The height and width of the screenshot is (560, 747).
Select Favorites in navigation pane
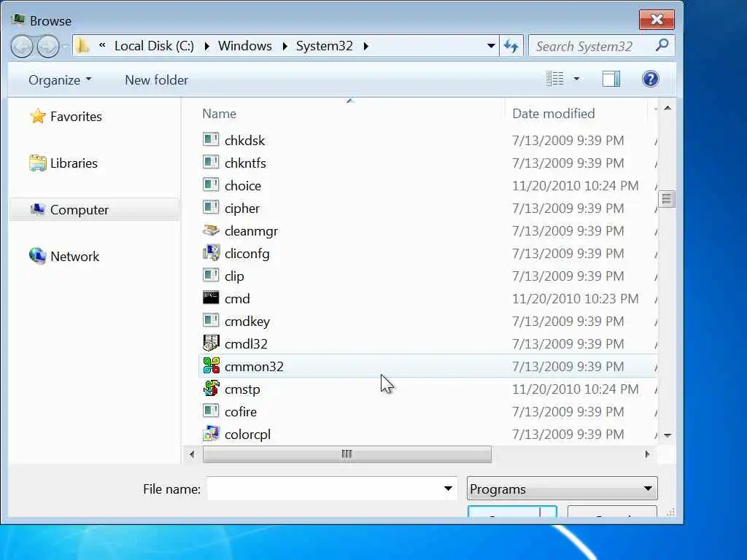pyautogui.click(x=76, y=117)
